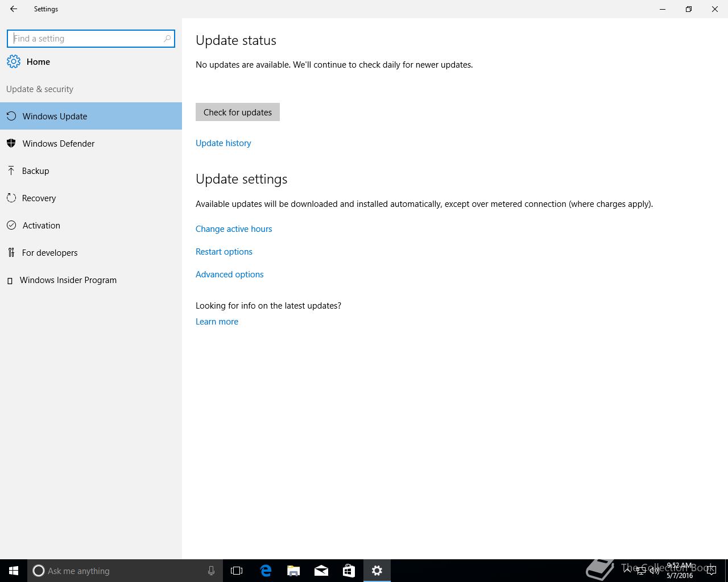The image size is (728, 582).
Task: Click the For developers tools icon
Action: point(11,252)
